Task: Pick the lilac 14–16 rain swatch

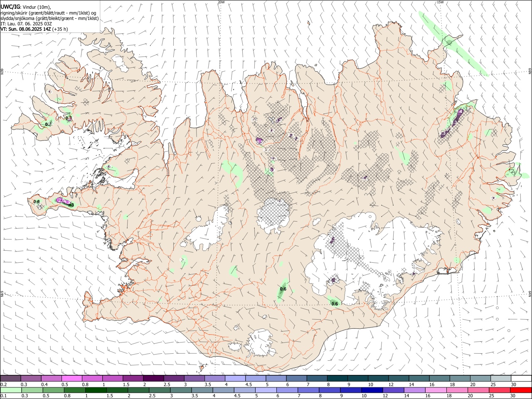Action: [415, 390]
